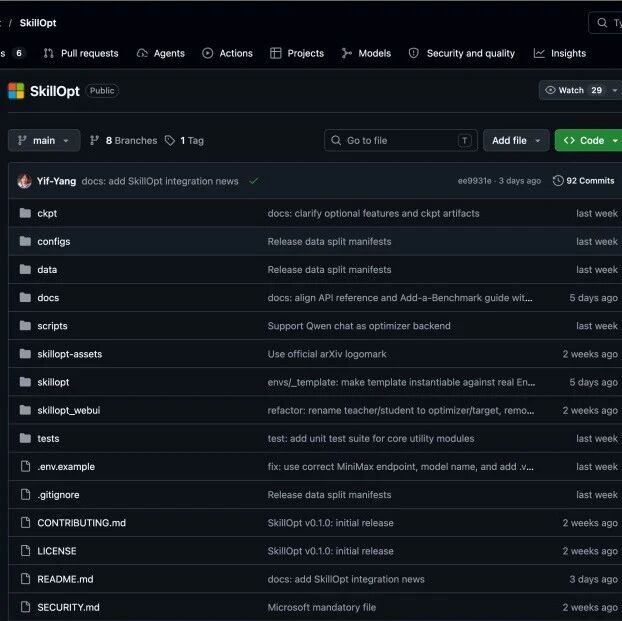This screenshot has width=622, height=621.
Task: Click the CONTRIBUTING.md file icon
Action: (25, 523)
